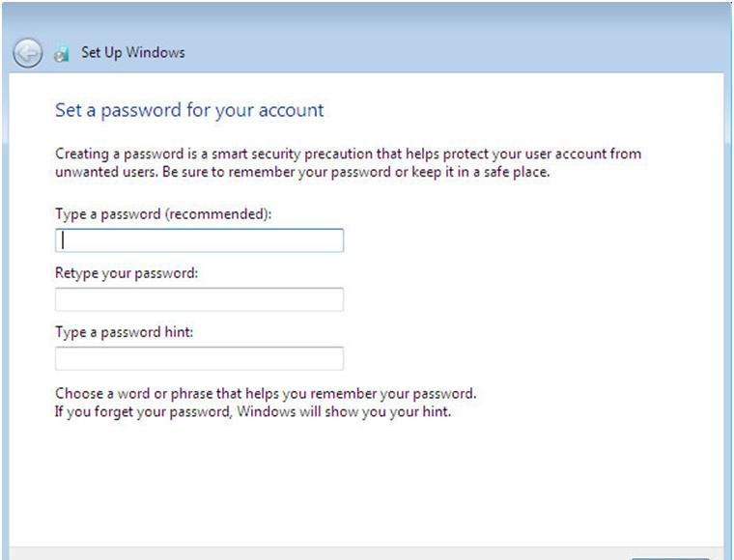The height and width of the screenshot is (560, 734).
Task: Activate the password hint text box
Action: point(199,358)
